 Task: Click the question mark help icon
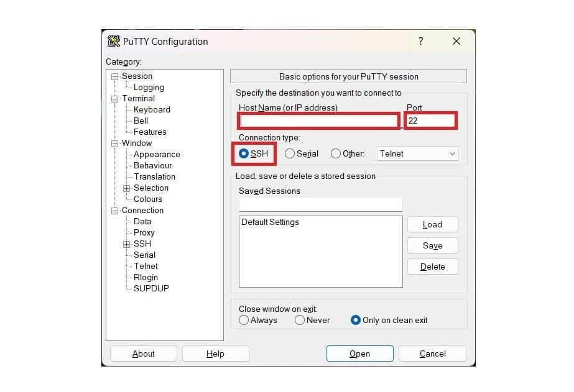click(x=420, y=41)
